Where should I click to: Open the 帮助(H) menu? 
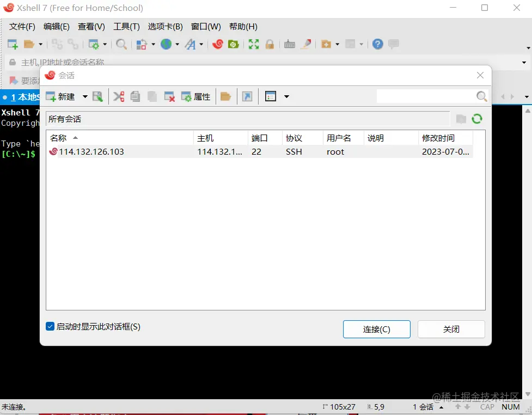[243, 27]
